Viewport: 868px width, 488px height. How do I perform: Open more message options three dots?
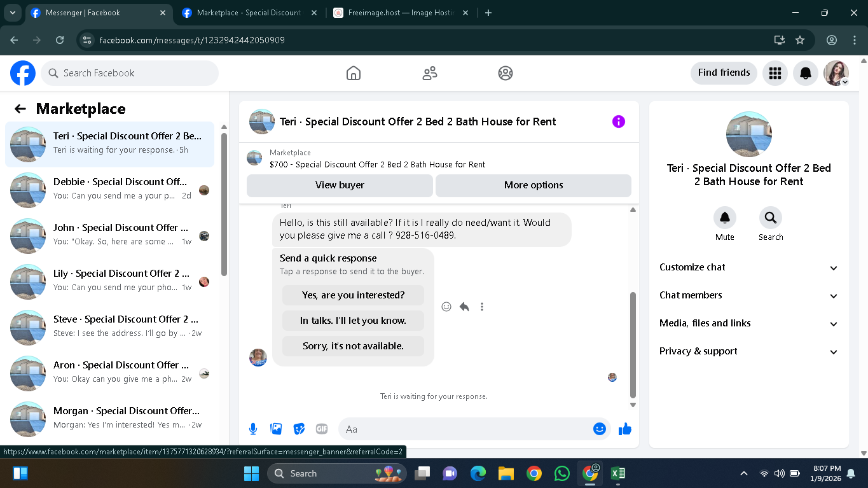tap(482, 307)
